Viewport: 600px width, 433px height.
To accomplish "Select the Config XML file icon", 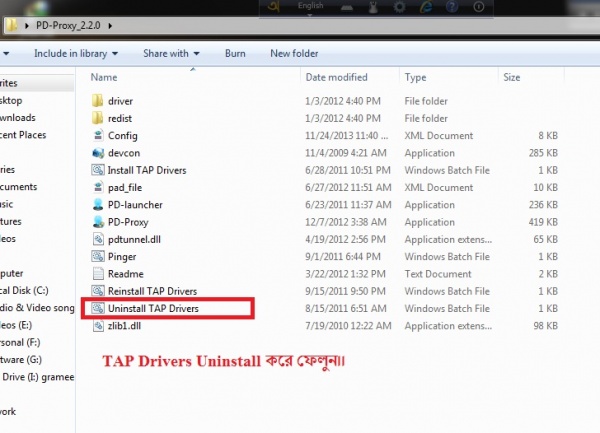I will tap(98, 135).
